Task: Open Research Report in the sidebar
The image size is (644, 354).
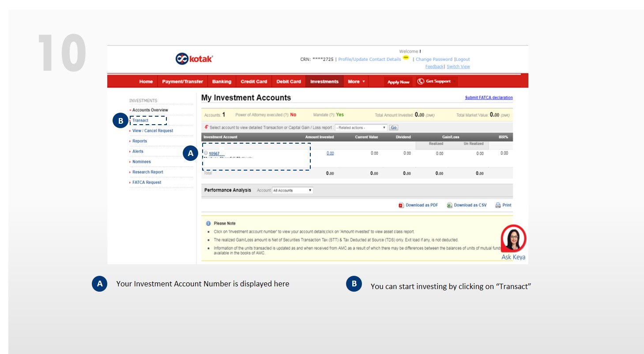Action: coord(147,172)
